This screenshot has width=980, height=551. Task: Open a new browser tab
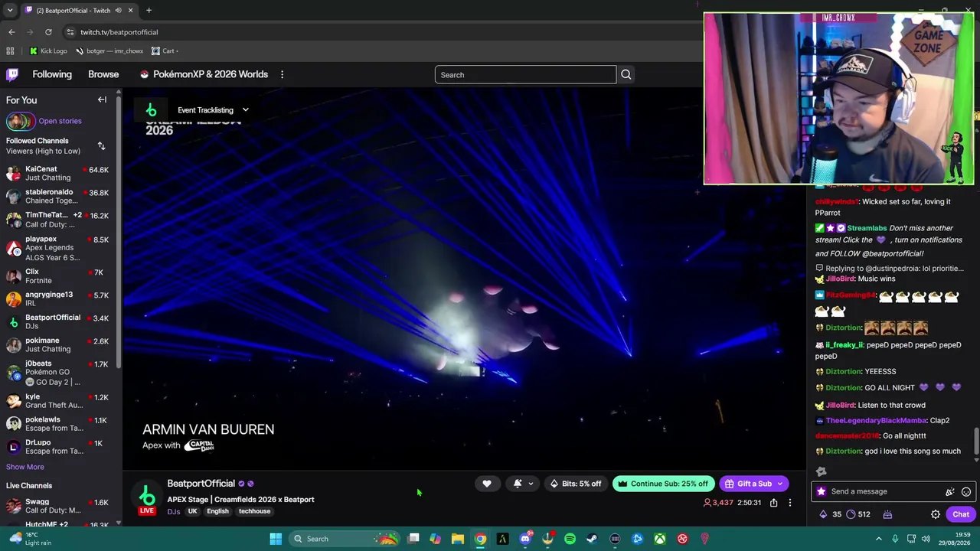149,11
